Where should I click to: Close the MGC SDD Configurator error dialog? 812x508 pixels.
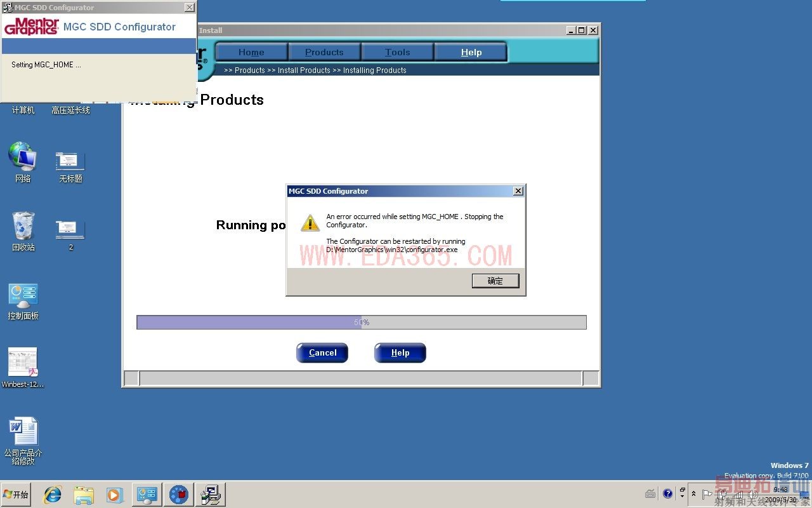pos(518,191)
